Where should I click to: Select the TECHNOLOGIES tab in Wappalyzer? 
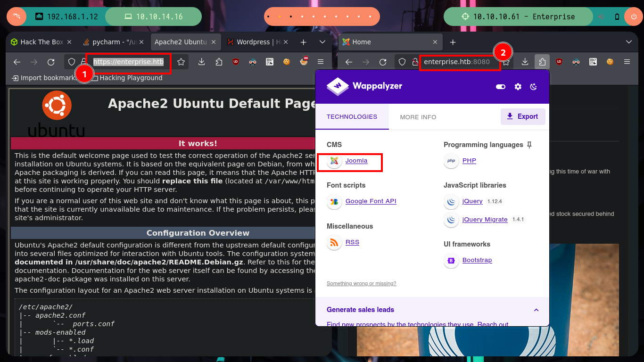point(352,117)
